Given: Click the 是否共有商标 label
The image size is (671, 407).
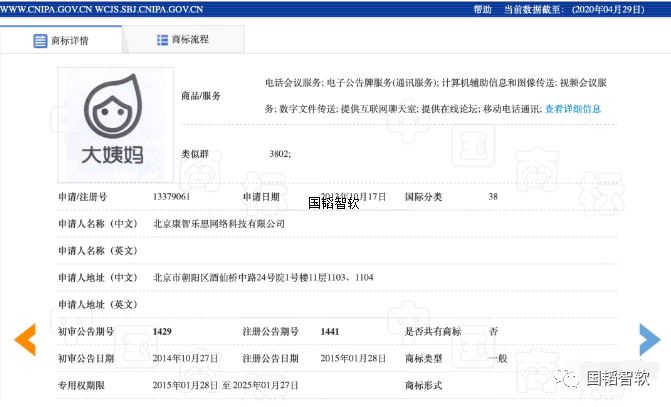Looking at the screenshot, I should click(x=433, y=331).
